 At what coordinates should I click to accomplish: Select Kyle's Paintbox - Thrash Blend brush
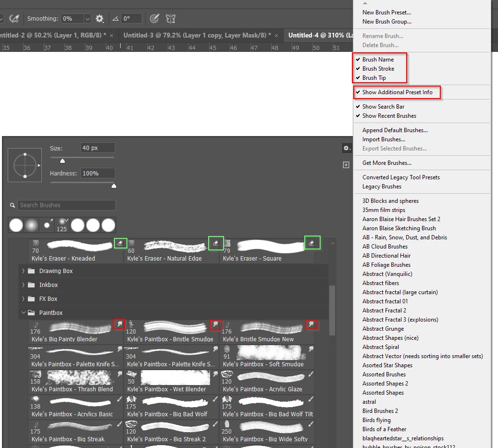(x=75, y=382)
